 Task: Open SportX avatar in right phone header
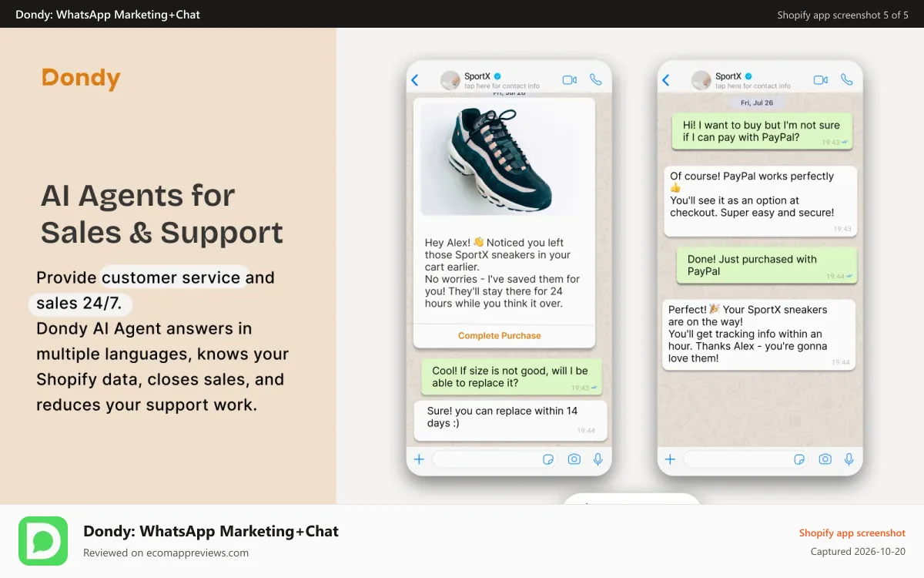pos(701,80)
